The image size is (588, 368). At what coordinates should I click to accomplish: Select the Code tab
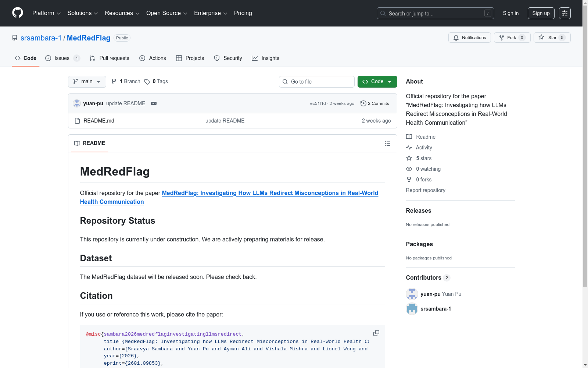click(x=26, y=58)
